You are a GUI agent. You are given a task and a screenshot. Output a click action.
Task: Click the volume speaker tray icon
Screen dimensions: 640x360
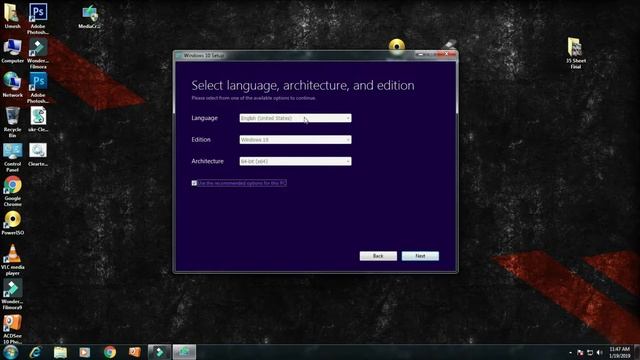click(600, 352)
